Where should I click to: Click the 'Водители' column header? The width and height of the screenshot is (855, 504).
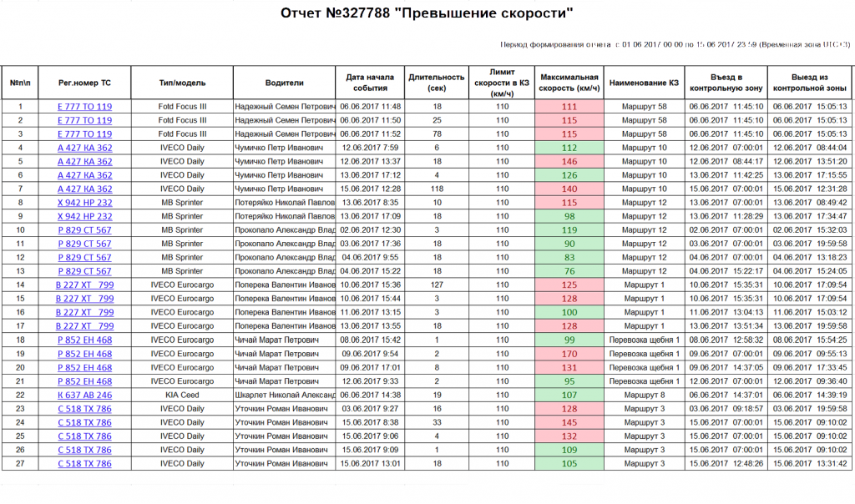[x=284, y=83]
